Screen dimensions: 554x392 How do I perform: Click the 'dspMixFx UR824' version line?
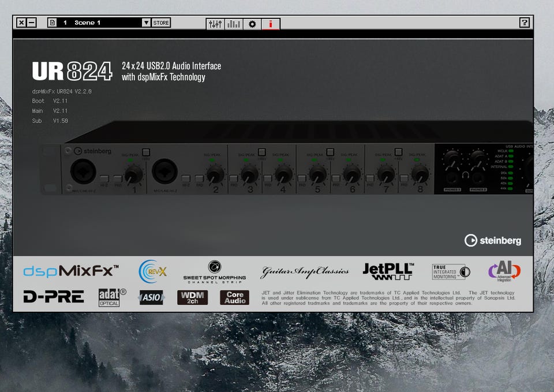[x=62, y=91]
